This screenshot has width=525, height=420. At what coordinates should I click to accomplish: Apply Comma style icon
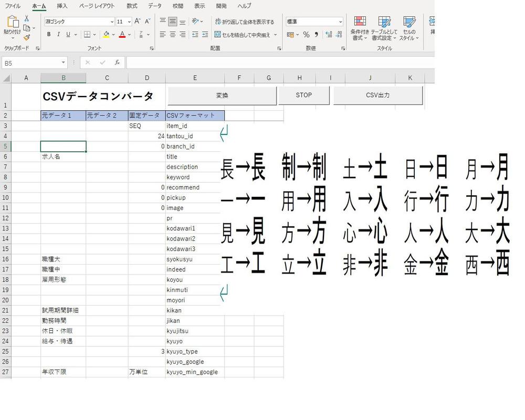[x=316, y=35]
